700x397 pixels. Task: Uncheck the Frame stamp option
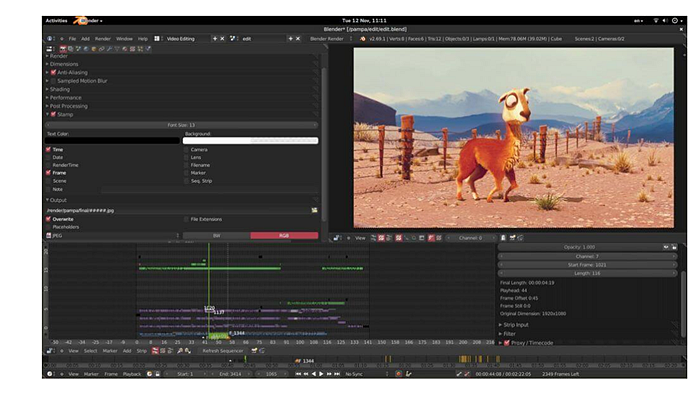coord(48,173)
